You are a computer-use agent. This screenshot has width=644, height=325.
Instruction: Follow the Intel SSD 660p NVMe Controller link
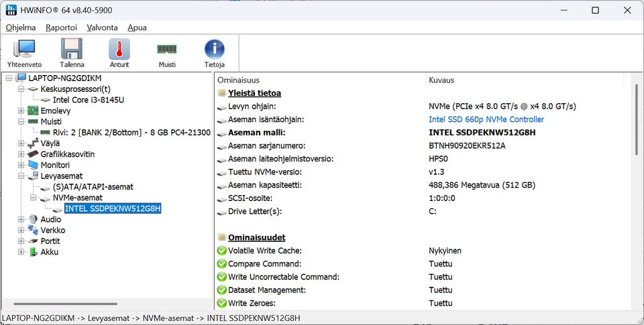point(486,119)
